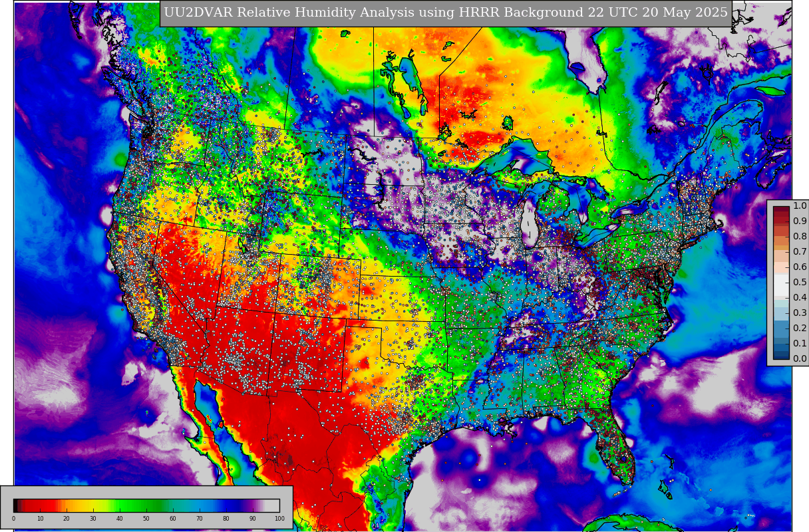The height and width of the screenshot is (532, 809).
Task: Click the 100 label on humidity colorbar
Action: click(x=279, y=519)
